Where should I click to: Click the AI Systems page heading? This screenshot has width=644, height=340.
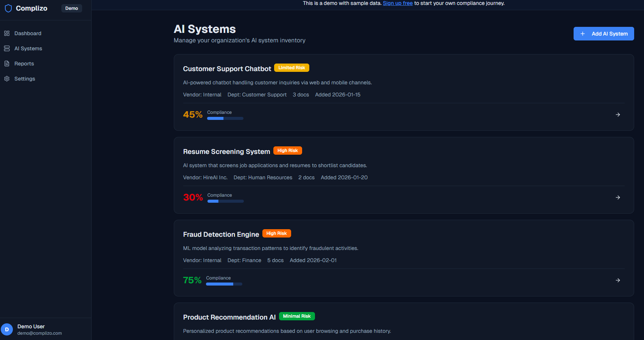click(205, 29)
